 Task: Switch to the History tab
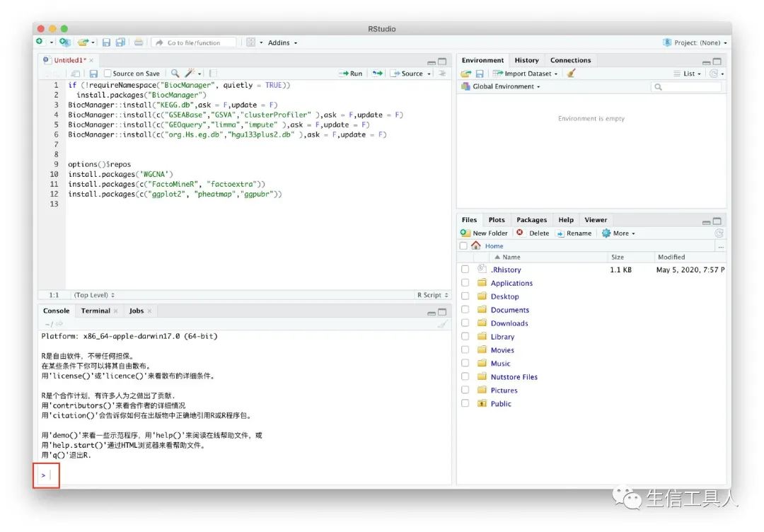point(527,60)
